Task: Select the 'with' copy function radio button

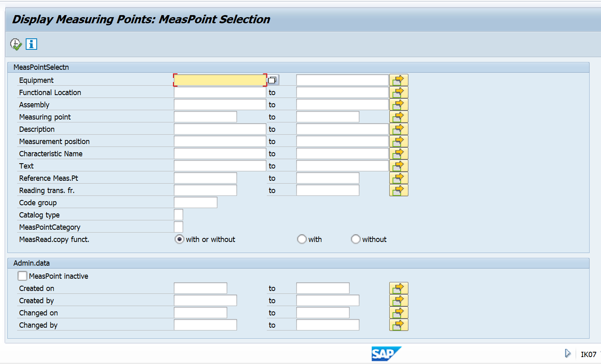Action: (302, 239)
